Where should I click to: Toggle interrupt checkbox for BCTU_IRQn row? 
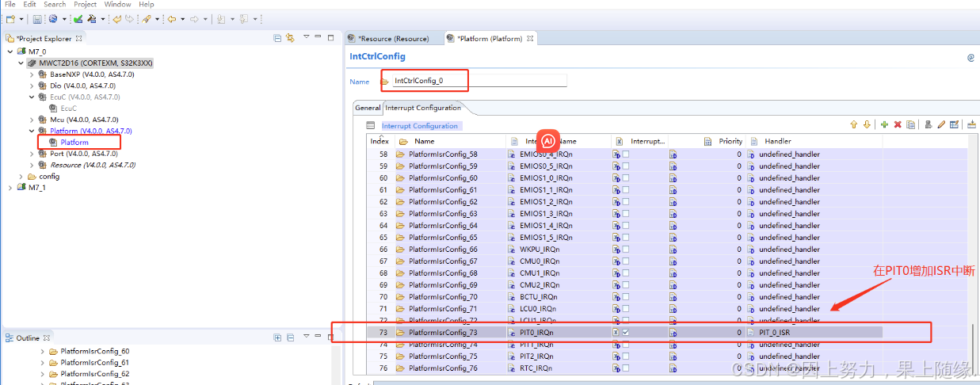tap(626, 297)
